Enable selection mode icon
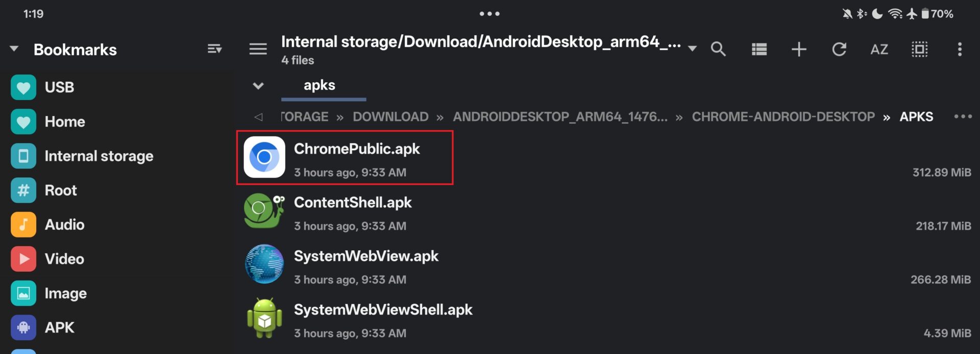The width and height of the screenshot is (980, 354). pyautogui.click(x=919, y=49)
